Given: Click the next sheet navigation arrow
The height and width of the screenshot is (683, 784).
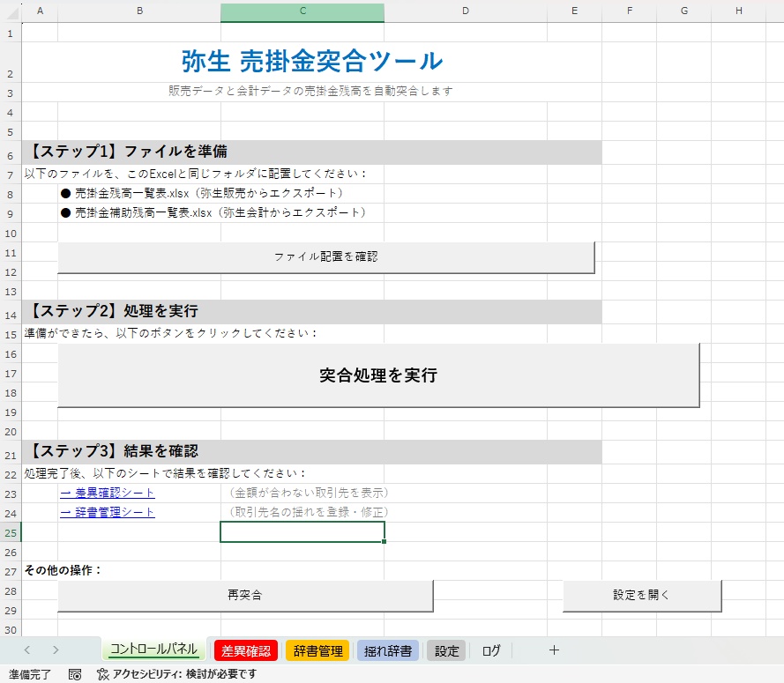Looking at the screenshot, I should click(x=55, y=650).
